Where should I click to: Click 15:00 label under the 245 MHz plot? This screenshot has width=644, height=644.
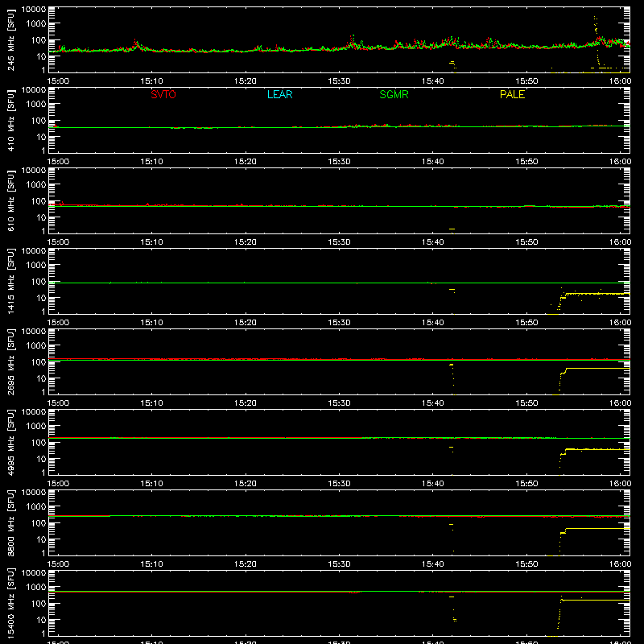pyautogui.click(x=58, y=81)
